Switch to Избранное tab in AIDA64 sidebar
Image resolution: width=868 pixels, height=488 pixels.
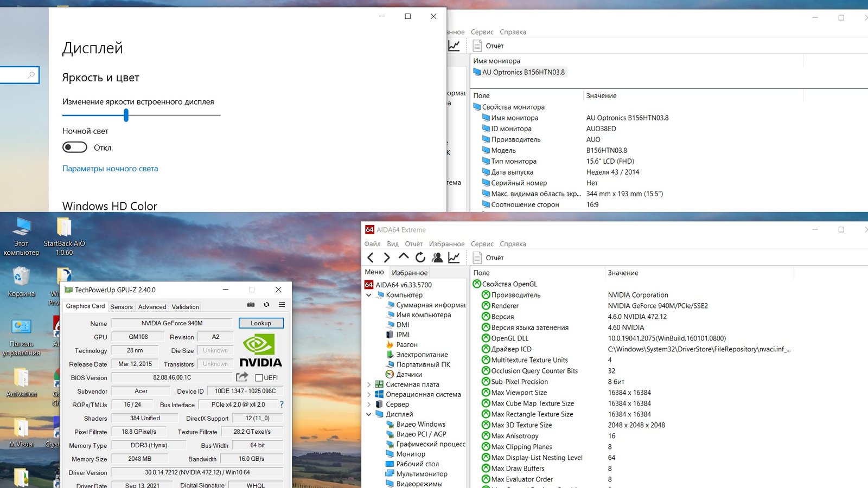click(x=410, y=273)
